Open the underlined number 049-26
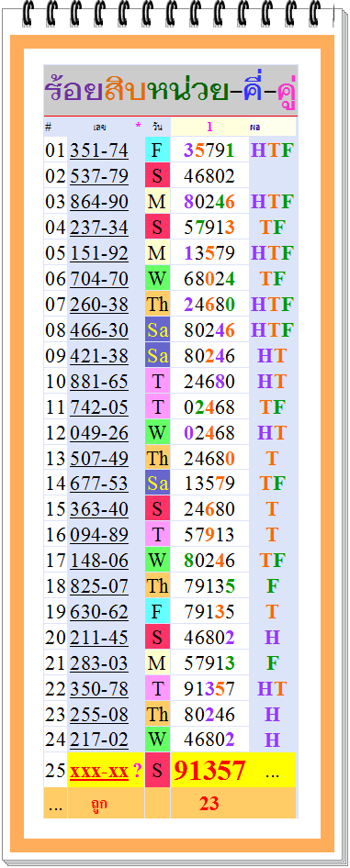This screenshot has width=350, height=868. (x=99, y=432)
